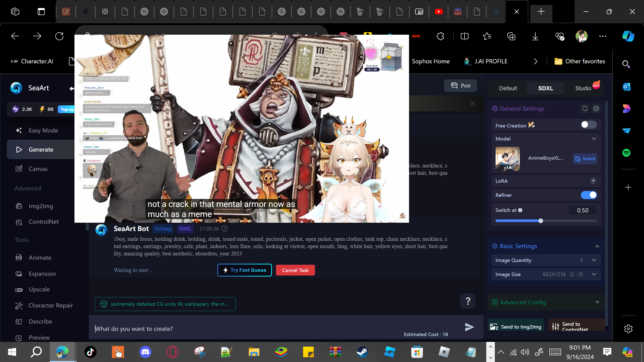Add a LoRA with the plus icon
This screenshot has width=644, height=362.
pos(593,181)
